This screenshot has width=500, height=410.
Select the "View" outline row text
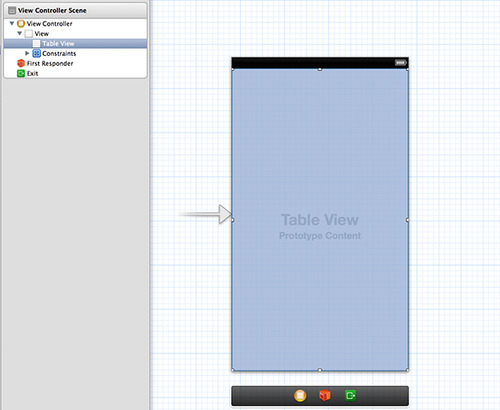(x=41, y=34)
